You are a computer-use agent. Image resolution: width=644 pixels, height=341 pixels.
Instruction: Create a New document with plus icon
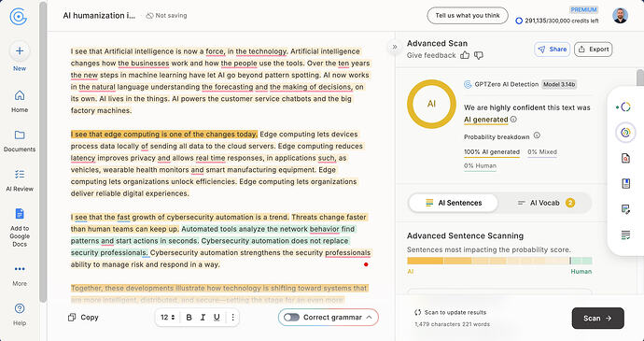click(x=20, y=51)
